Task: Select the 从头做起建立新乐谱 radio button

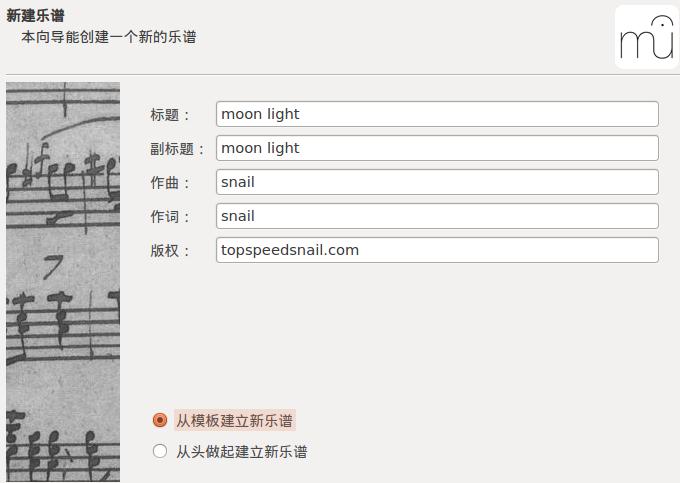Action: click(x=160, y=451)
